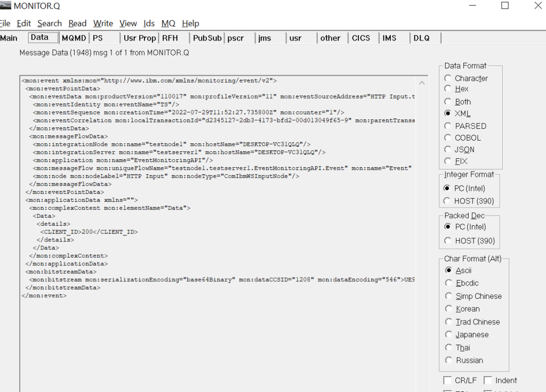546x392 pixels.
Task: Choose the COBOL data format
Action: [448, 137]
